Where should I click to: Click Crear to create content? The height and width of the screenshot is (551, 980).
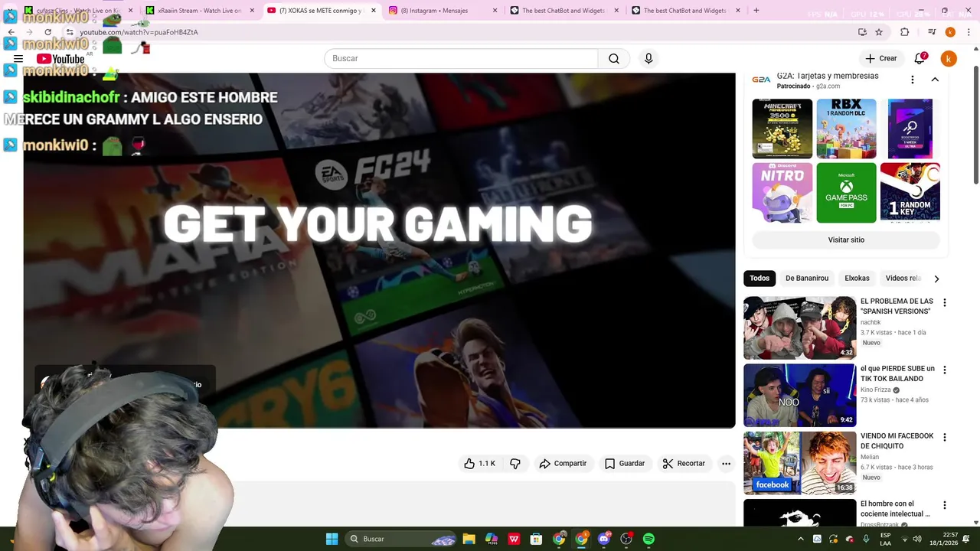coord(880,59)
